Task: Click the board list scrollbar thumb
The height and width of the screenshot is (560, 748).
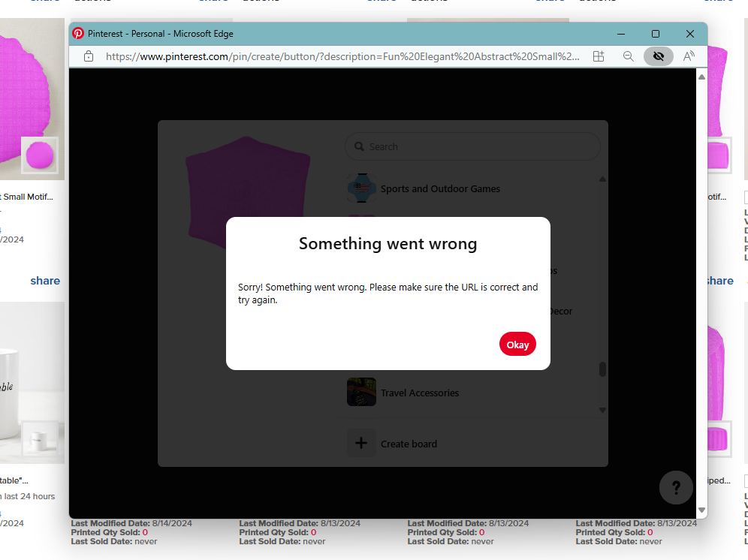Action: click(602, 369)
